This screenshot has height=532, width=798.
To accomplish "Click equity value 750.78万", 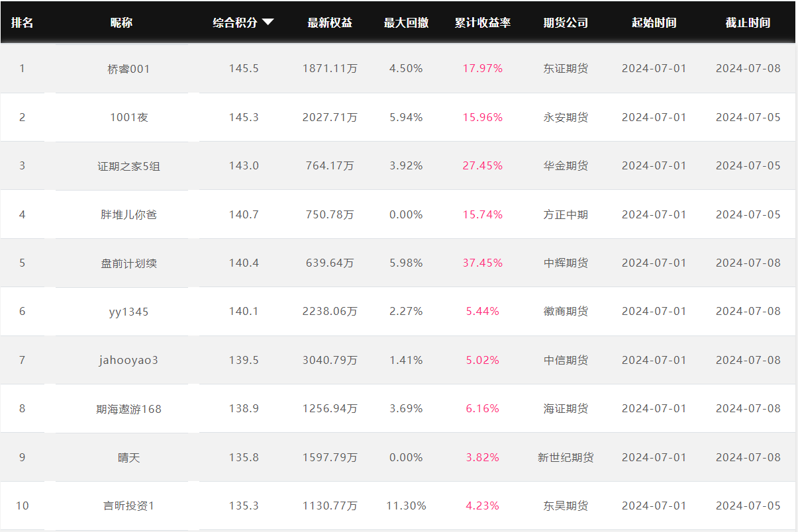I will coord(330,214).
